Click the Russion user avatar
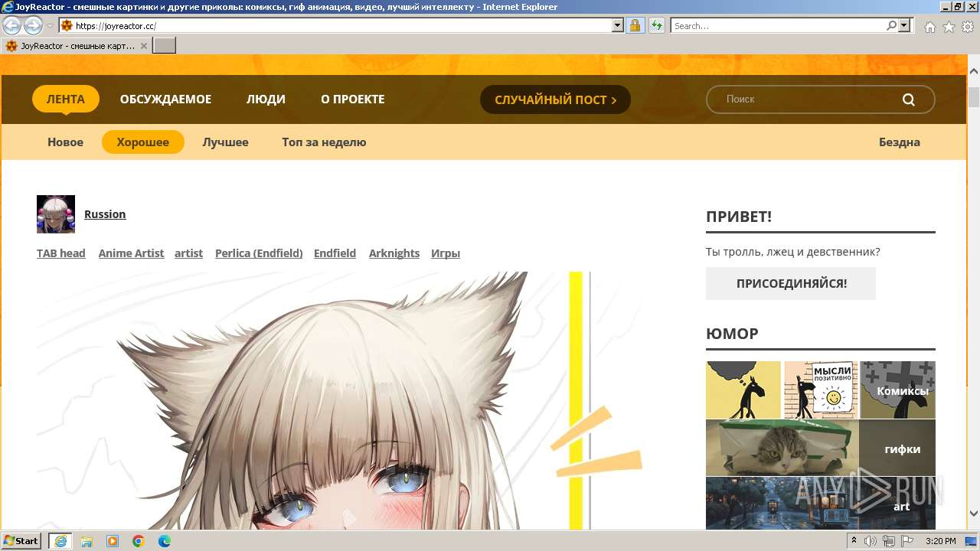This screenshot has width=980, height=551. coord(56,214)
